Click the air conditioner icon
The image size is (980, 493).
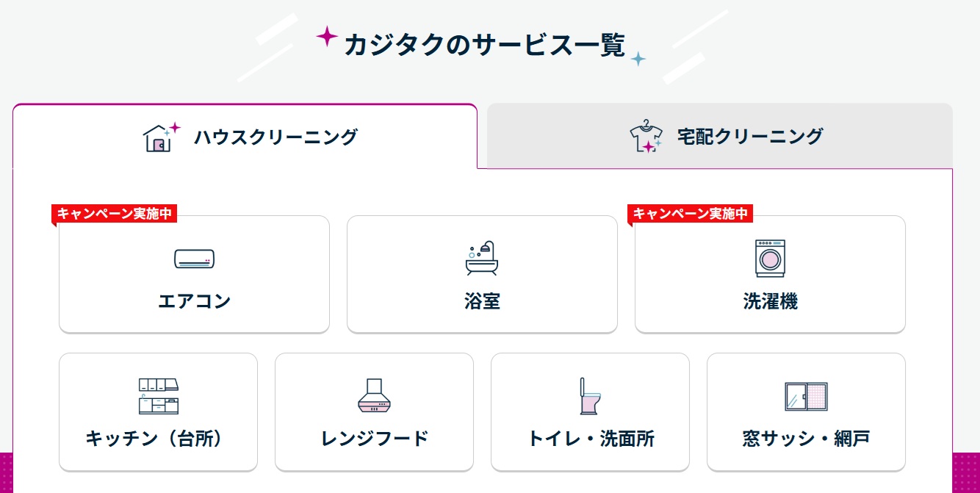(x=194, y=259)
